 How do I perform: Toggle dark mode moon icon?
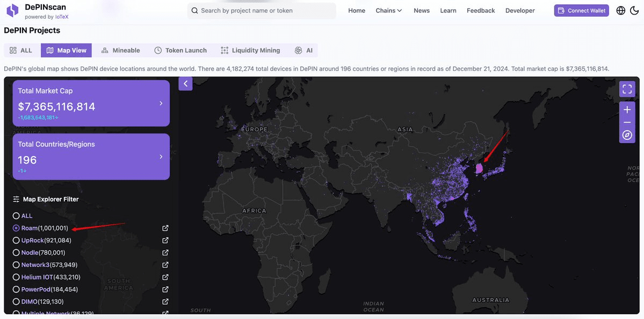[634, 11]
